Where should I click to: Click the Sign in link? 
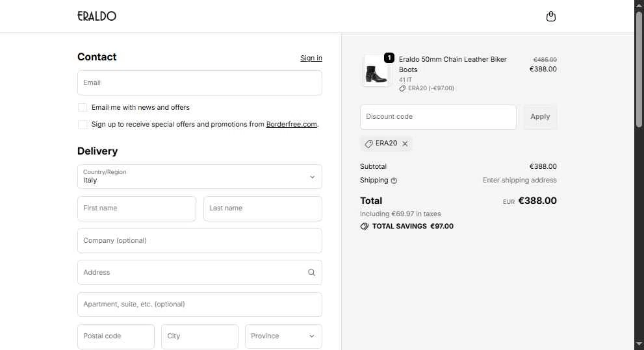pos(311,58)
